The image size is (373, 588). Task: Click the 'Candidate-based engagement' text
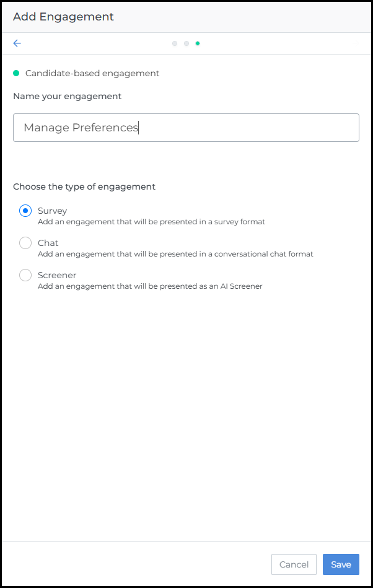click(92, 73)
